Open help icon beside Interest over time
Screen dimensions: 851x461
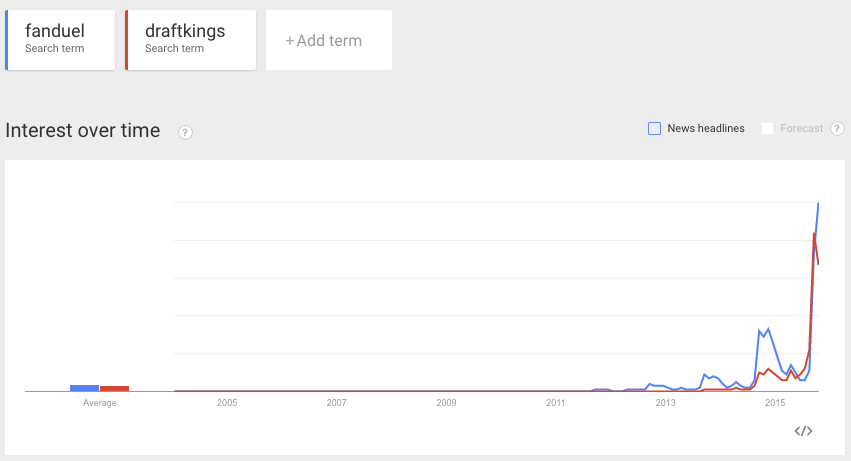[x=185, y=132]
